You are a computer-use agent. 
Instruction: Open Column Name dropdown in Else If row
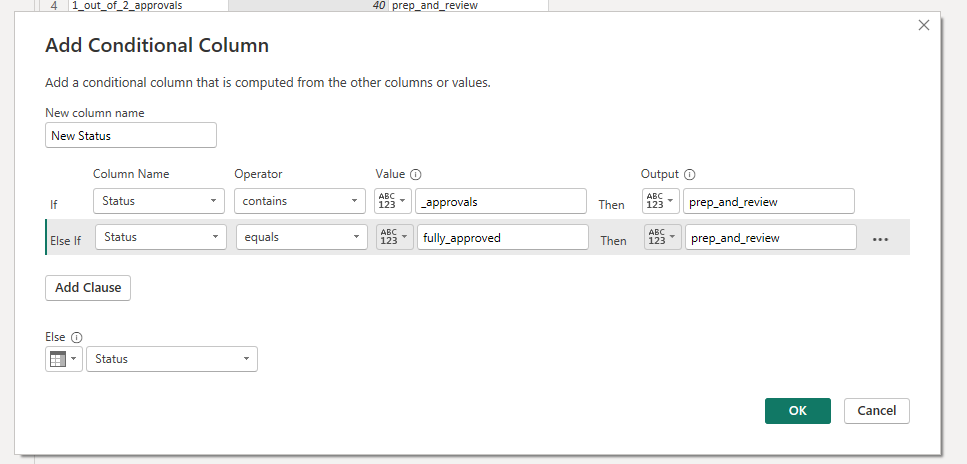pyautogui.click(x=161, y=237)
